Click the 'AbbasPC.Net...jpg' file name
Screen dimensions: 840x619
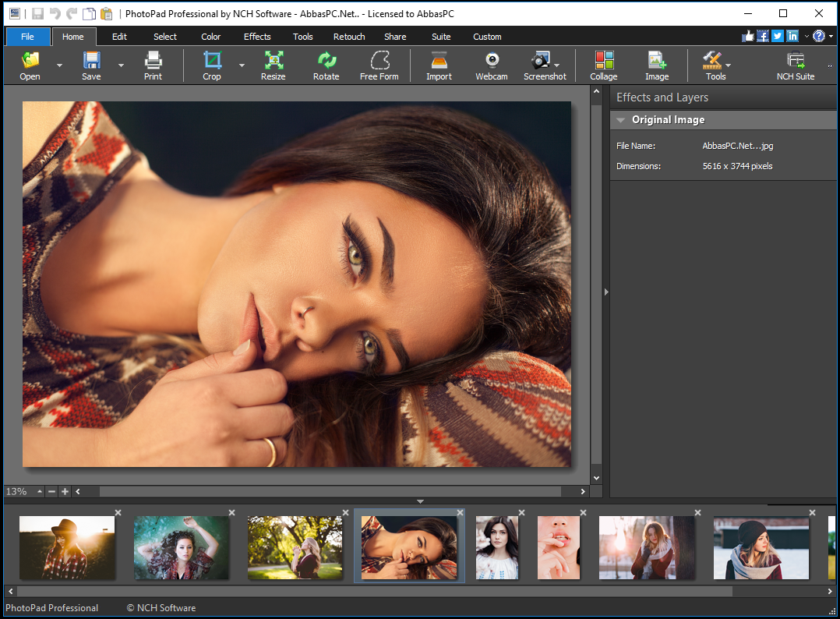(x=738, y=146)
